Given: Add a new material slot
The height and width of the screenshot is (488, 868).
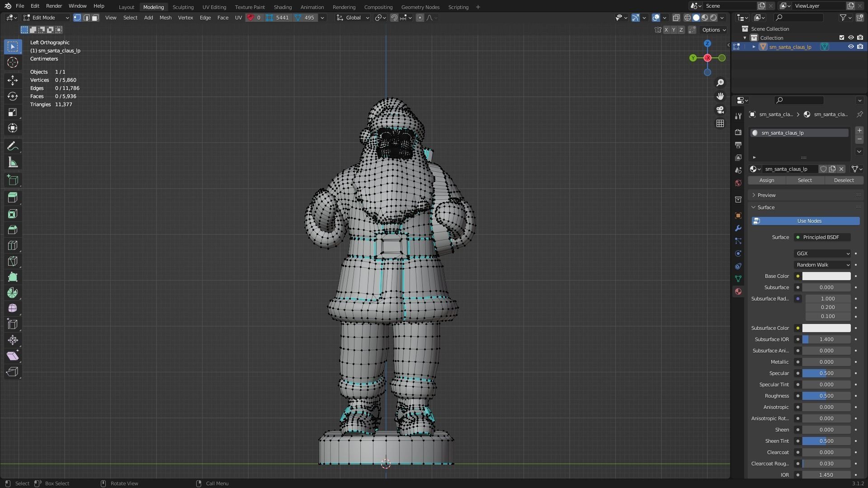Looking at the screenshot, I should tap(859, 131).
